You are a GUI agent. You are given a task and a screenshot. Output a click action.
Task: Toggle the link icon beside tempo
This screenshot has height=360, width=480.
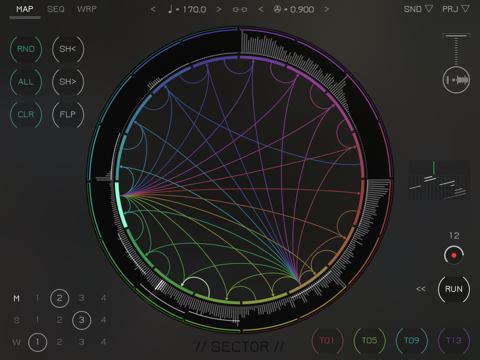pyautogui.click(x=240, y=10)
